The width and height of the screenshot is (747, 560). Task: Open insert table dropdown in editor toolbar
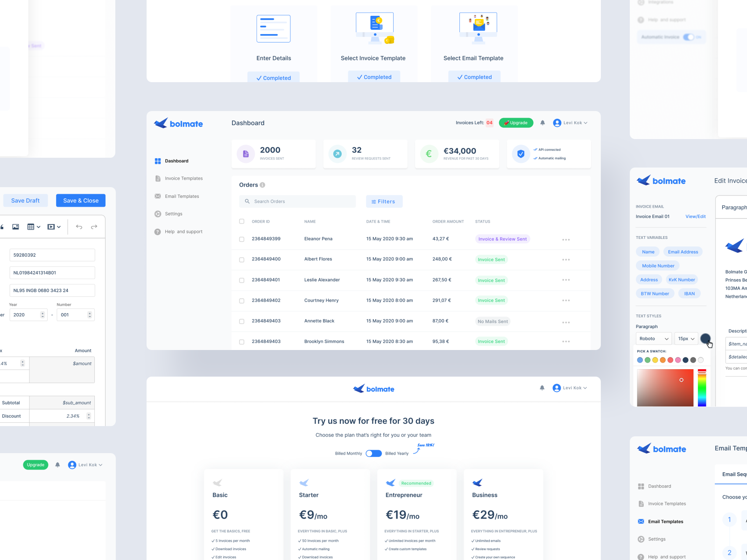click(34, 227)
